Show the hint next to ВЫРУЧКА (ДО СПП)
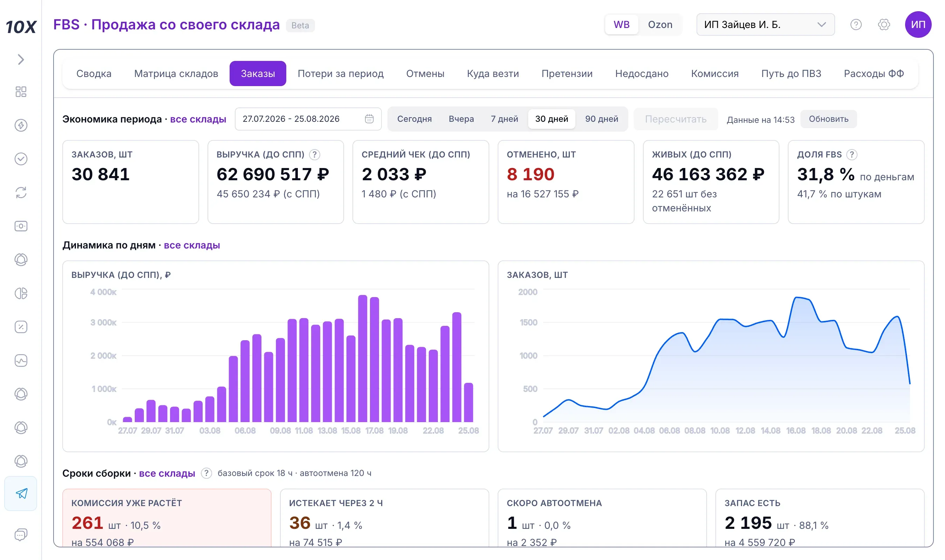Image resolution: width=945 pixels, height=560 pixels. pyautogui.click(x=315, y=155)
